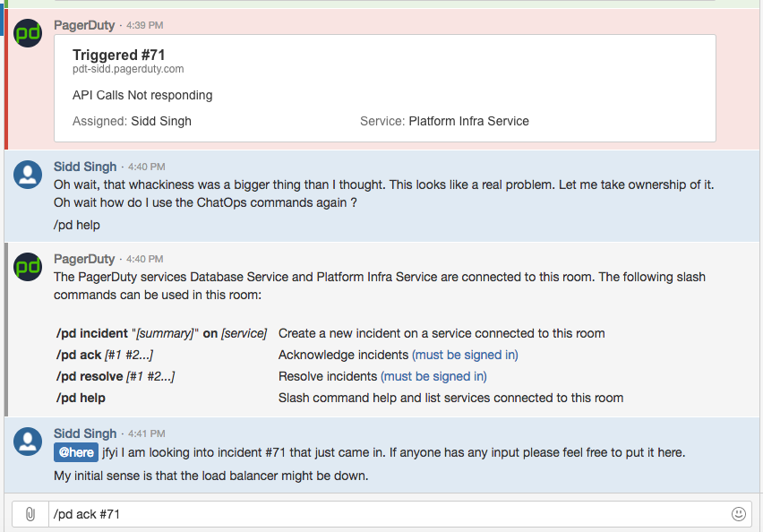Click the @here mention badge
Image resolution: width=763 pixels, height=532 pixels.
tap(76, 452)
